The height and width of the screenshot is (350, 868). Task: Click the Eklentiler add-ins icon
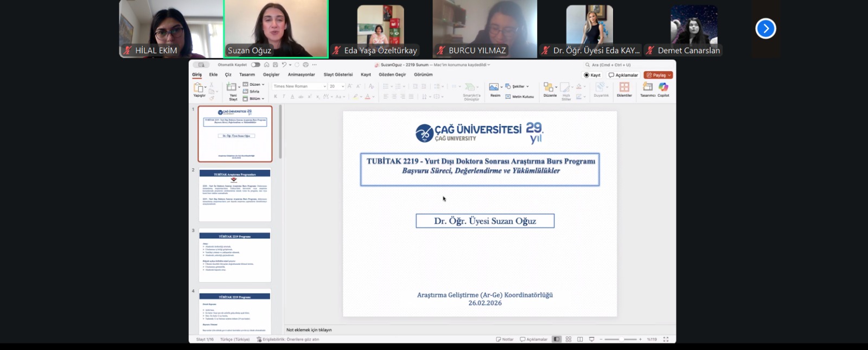624,87
